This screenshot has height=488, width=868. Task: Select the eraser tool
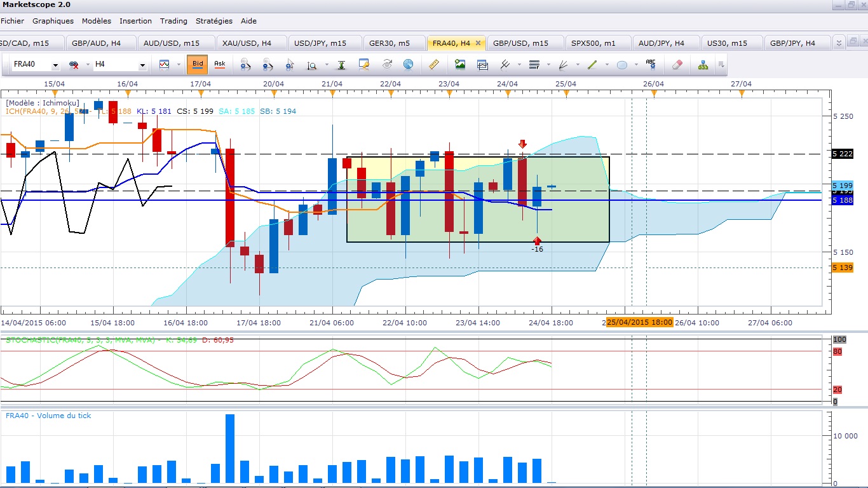(x=677, y=65)
